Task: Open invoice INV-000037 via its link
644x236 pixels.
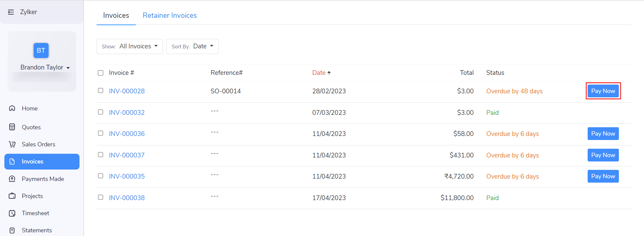Action: [x=126, y=155]
